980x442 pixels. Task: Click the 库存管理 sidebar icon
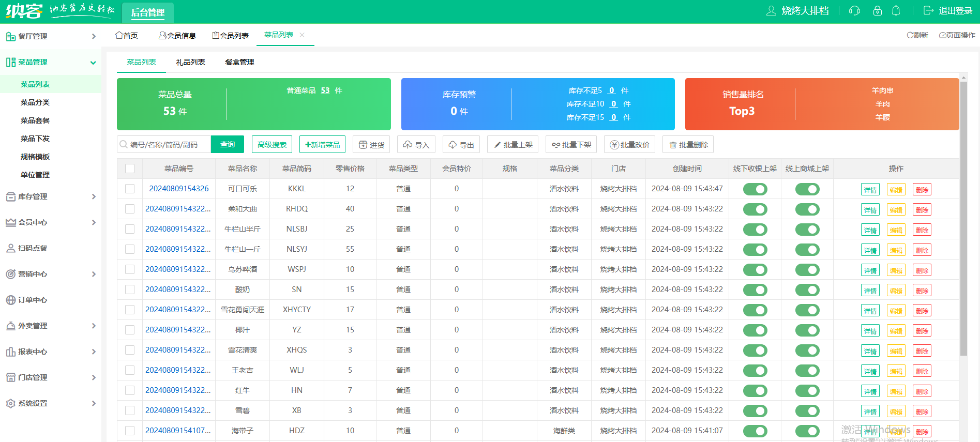(x=10, y=196)
